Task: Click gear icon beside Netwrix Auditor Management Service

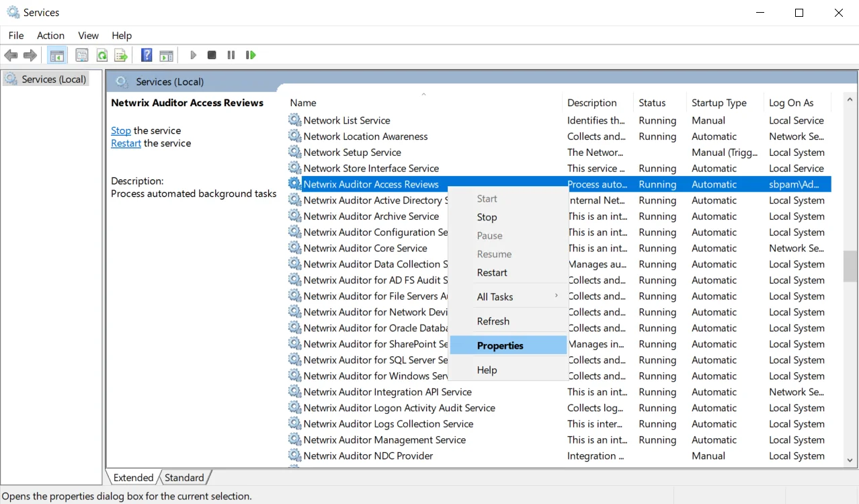Action: click(294, 439)
